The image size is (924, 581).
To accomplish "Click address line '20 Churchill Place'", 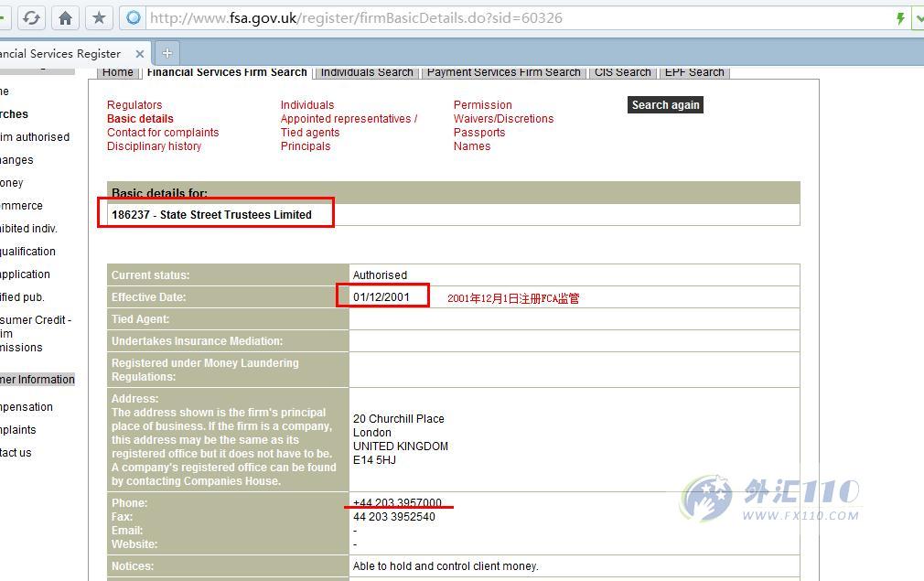I will (398, 419).
